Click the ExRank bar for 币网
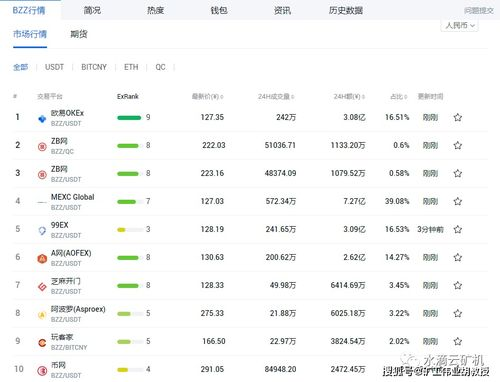The width and height of the screenshot is (500, 382). [x=129, y=370]
